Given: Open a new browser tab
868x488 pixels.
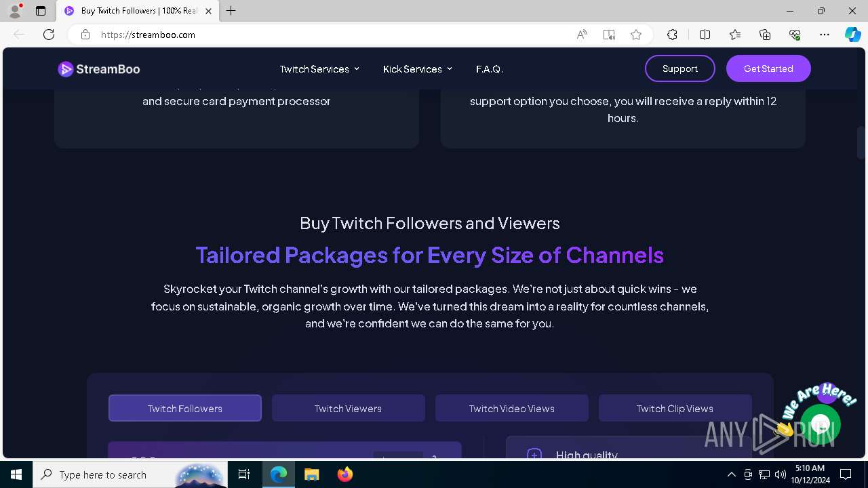Looking at the screenshot, I should click(x=231, y=11).
